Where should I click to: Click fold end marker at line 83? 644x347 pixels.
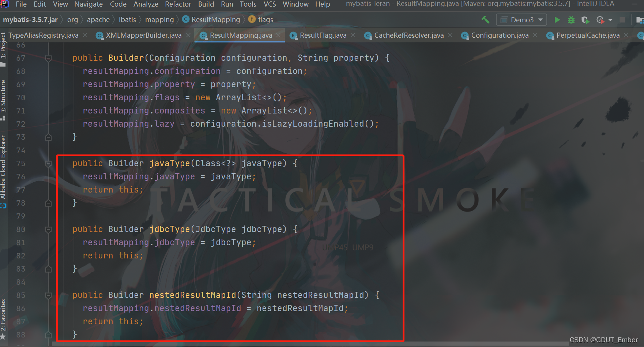[x=48, y=269]
